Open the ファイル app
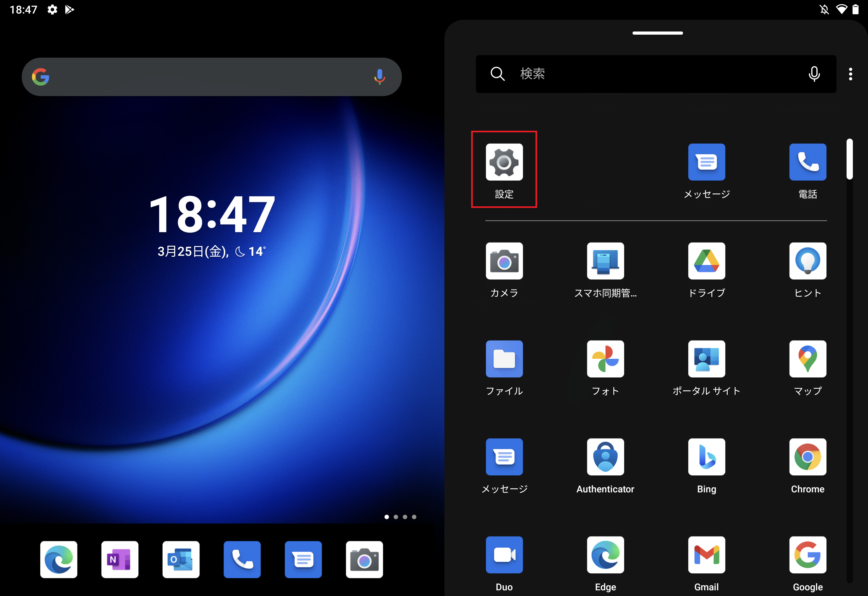 click(504, 359)
